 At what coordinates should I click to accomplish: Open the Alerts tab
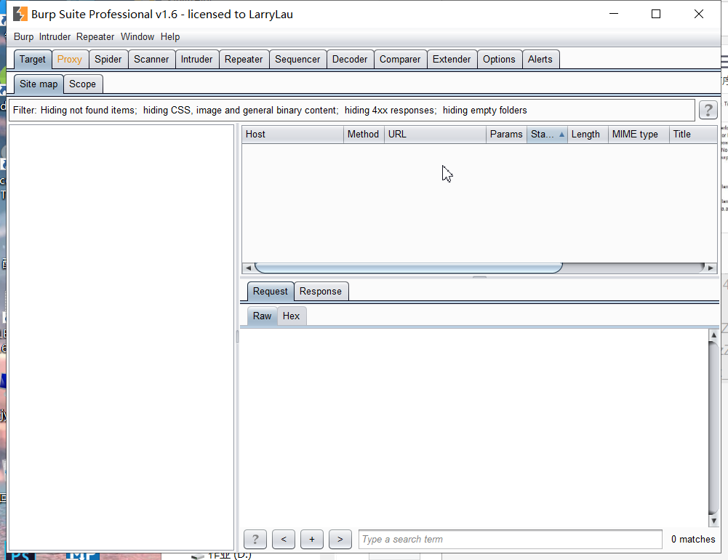540,59
